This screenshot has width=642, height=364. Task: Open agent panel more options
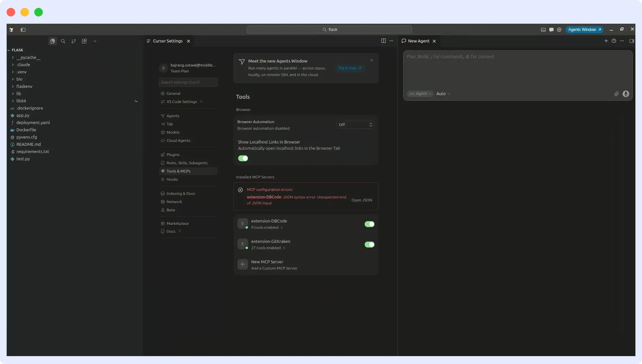click(622, 41)
